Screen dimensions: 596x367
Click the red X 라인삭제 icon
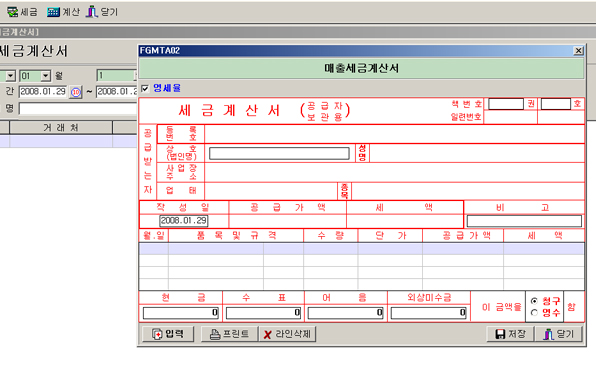[268, 335]
